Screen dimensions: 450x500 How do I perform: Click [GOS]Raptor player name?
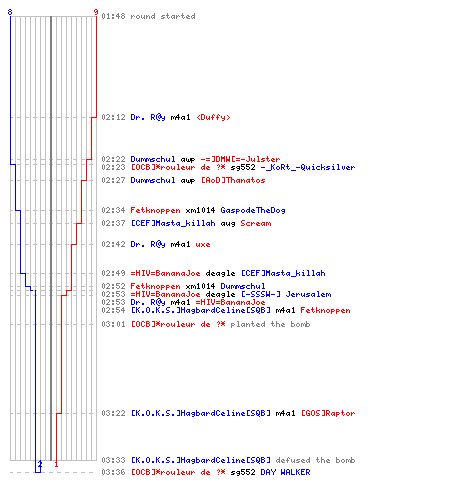(x=328, y=413)
